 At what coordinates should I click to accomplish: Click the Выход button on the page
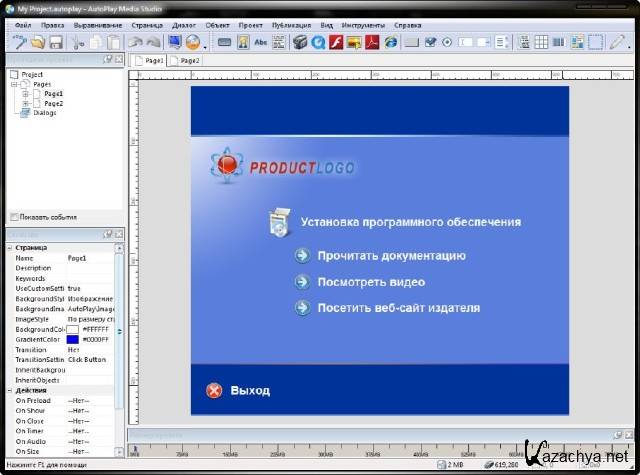point(239,391)
